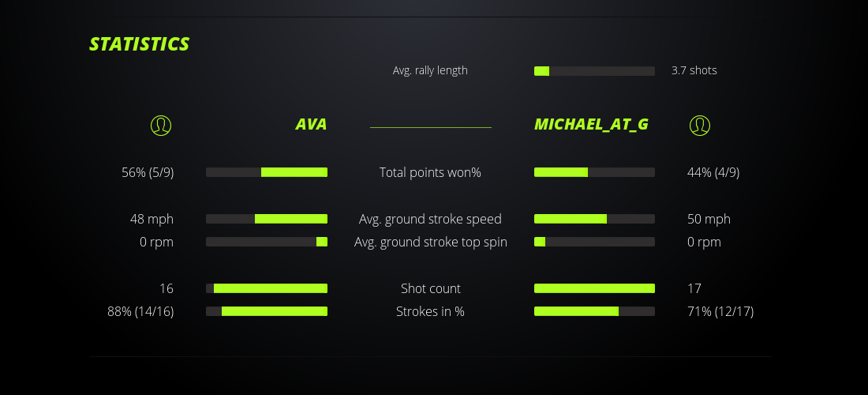This screenshot has width=868, height=395.
Task: Click the AVA player name
Action: [x=311, y=125]
